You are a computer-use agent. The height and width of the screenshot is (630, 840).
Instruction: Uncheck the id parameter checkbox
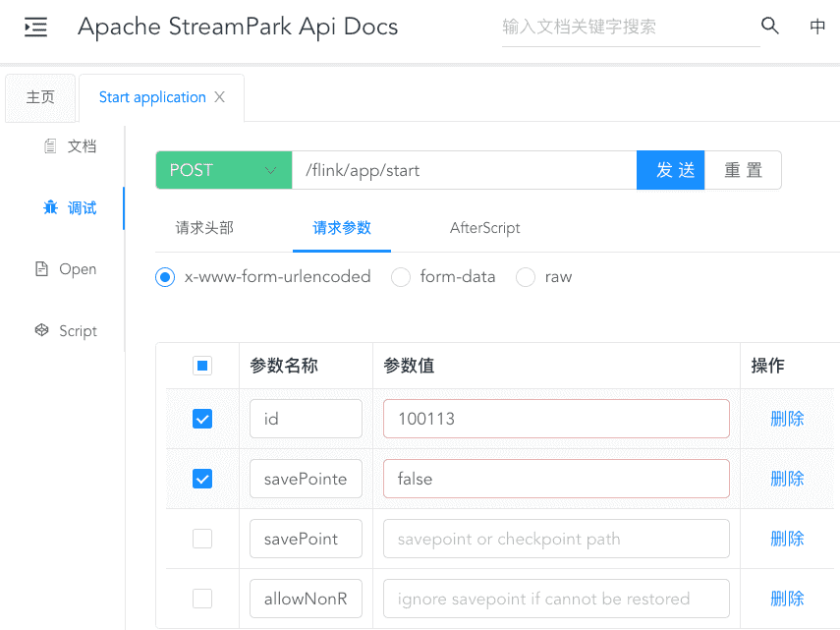[x=202, y=420]
